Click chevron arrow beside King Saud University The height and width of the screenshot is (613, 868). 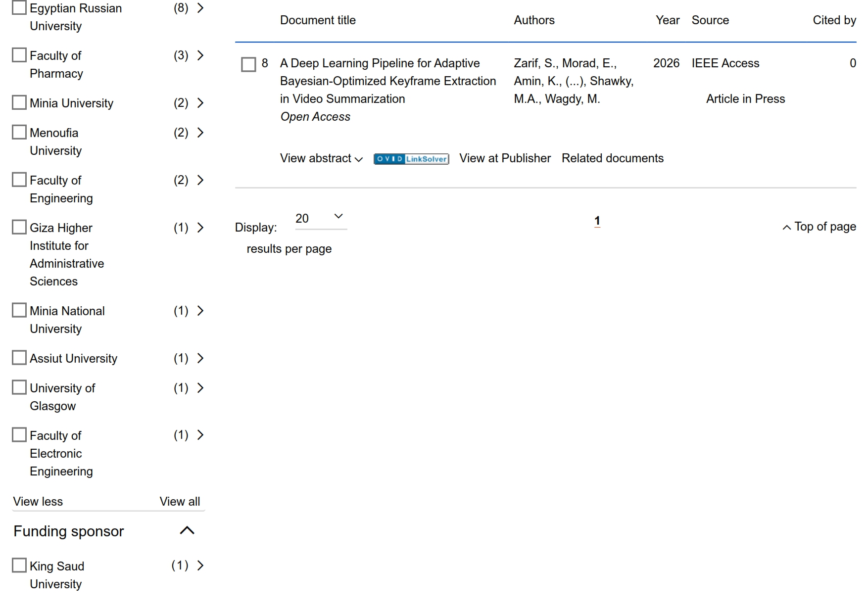(200, 566)
